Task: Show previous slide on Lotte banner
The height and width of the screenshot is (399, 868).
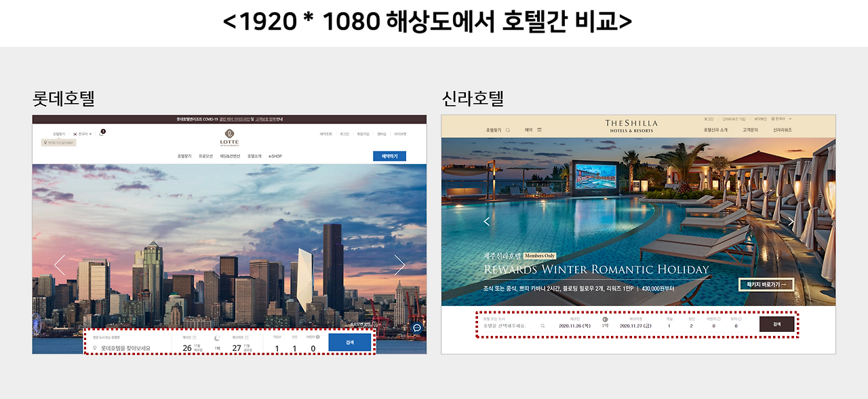Action: click(x=60, y=265)
